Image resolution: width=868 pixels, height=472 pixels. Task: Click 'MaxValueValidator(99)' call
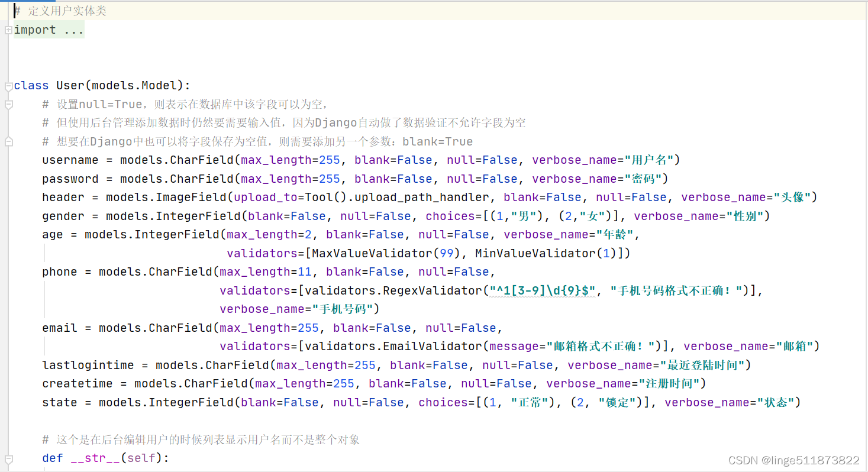coord(386,253)
